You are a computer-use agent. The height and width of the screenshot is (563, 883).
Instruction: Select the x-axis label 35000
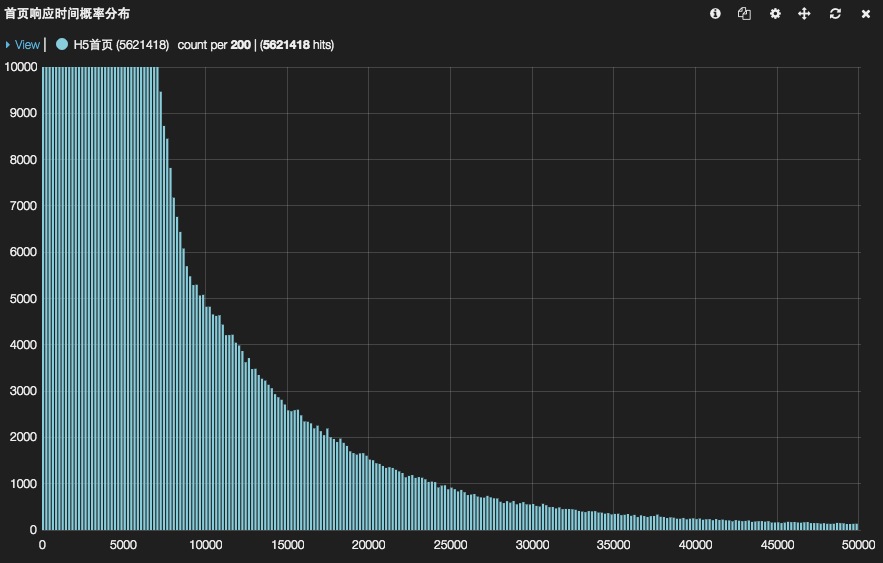[614, 544]
